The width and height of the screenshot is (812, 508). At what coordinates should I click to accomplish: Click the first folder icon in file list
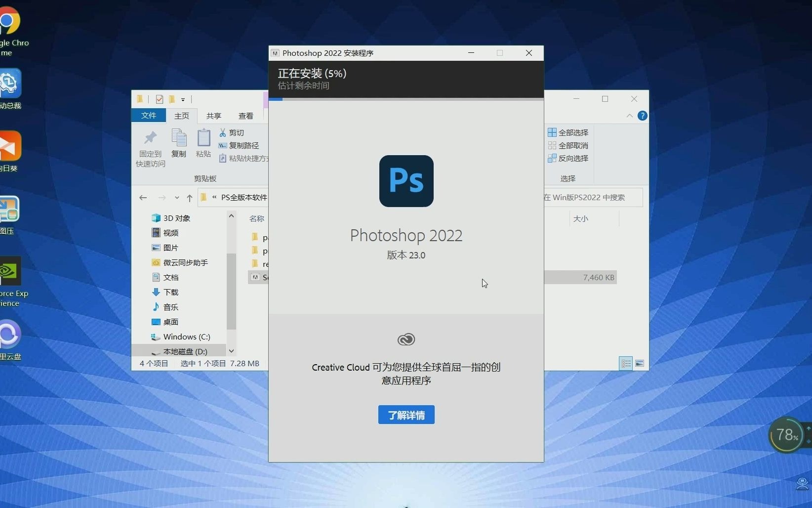pos(255,237)
